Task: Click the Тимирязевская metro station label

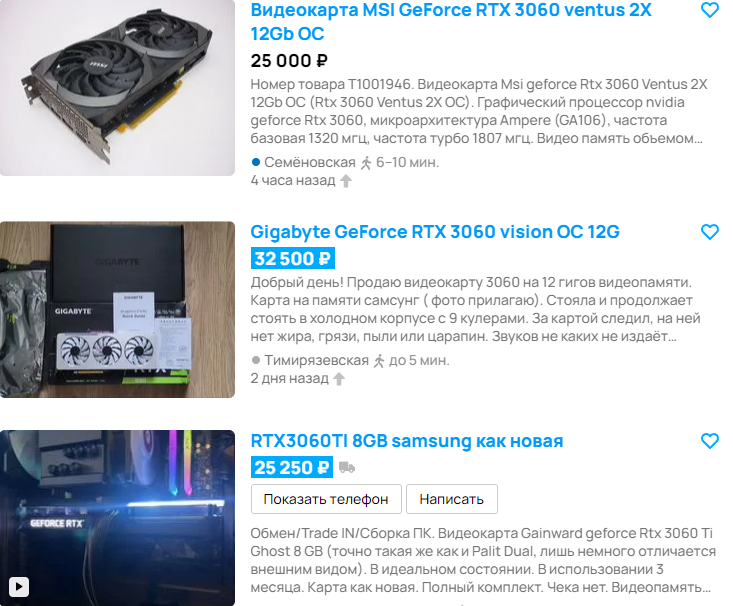Action: [x=316, y=361]
